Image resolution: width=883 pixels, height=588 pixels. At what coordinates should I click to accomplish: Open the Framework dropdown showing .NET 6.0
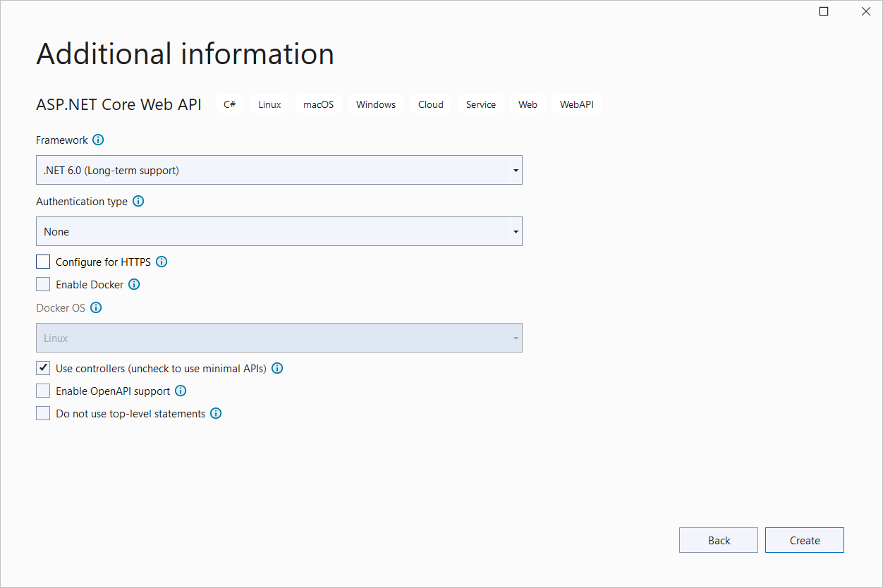click(x=279, y=170)
